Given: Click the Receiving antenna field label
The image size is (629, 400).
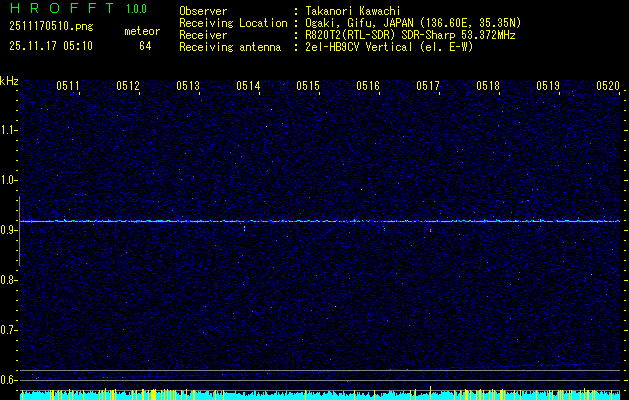Looking at the screenshot, I should click(x=230, y=47).
